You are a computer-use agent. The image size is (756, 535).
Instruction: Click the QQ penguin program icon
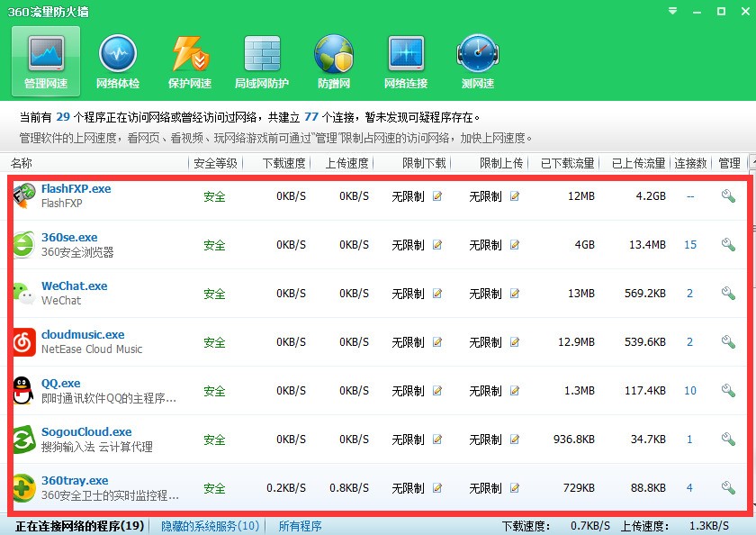click(23, 390)
